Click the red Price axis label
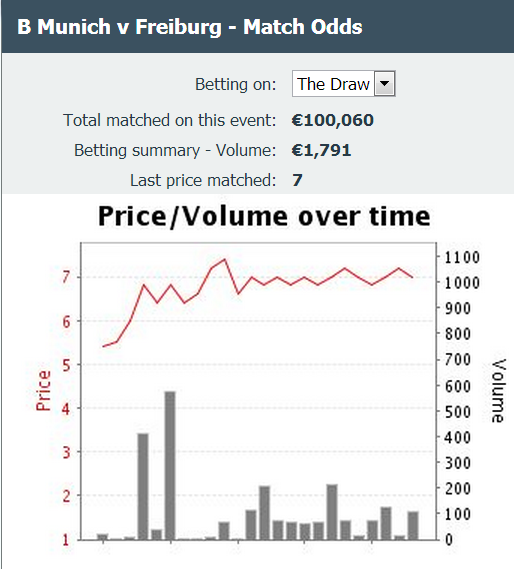Screen dimensions: 514x569 tap(43, 390)
